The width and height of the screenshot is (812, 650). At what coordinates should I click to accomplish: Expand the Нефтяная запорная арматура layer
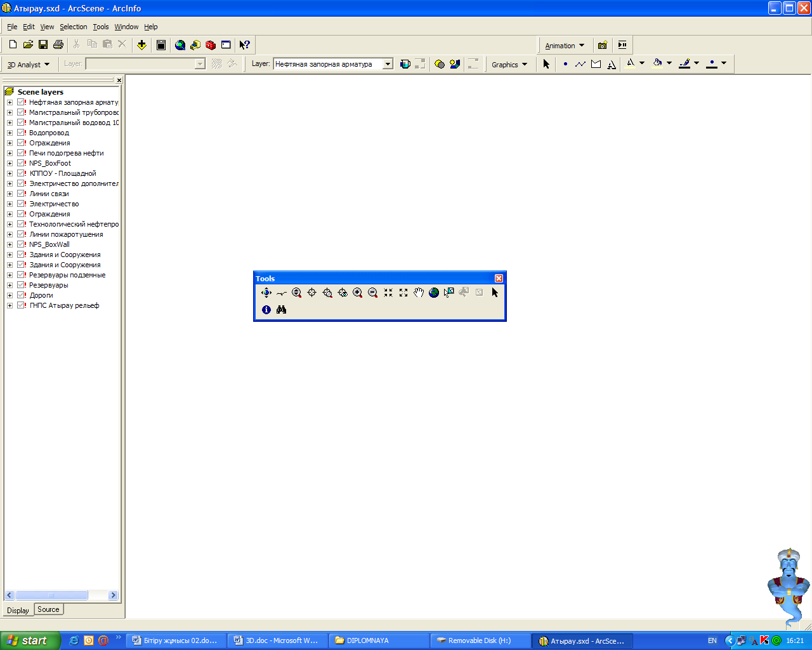[x=10, y=102]
